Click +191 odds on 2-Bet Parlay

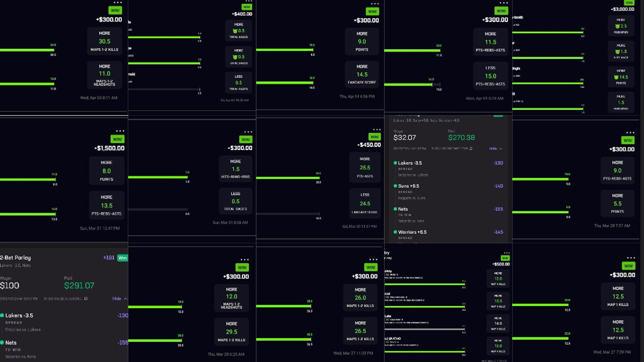(x=109, y=258)
